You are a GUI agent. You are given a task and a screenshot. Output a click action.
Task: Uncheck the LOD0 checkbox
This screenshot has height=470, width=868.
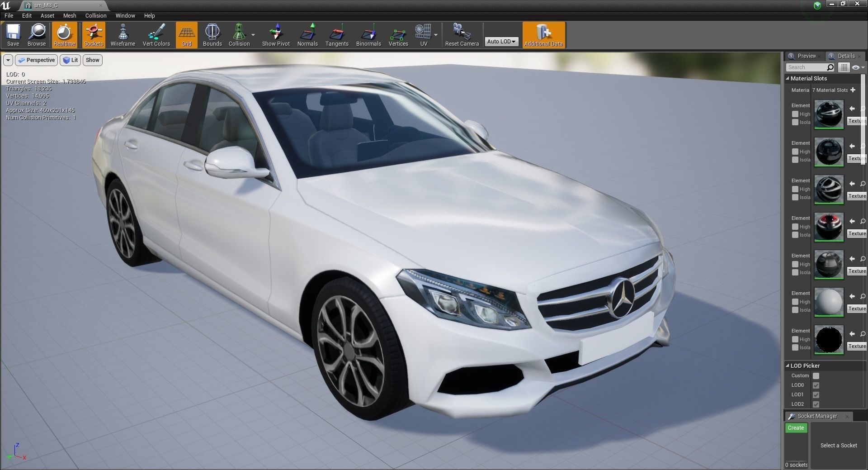click(816, 385)
